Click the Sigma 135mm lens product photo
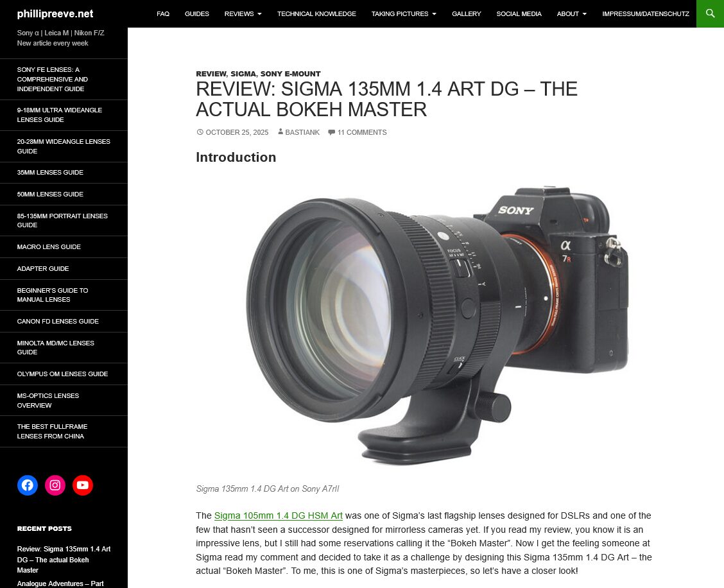 click(x=436, y=324)
